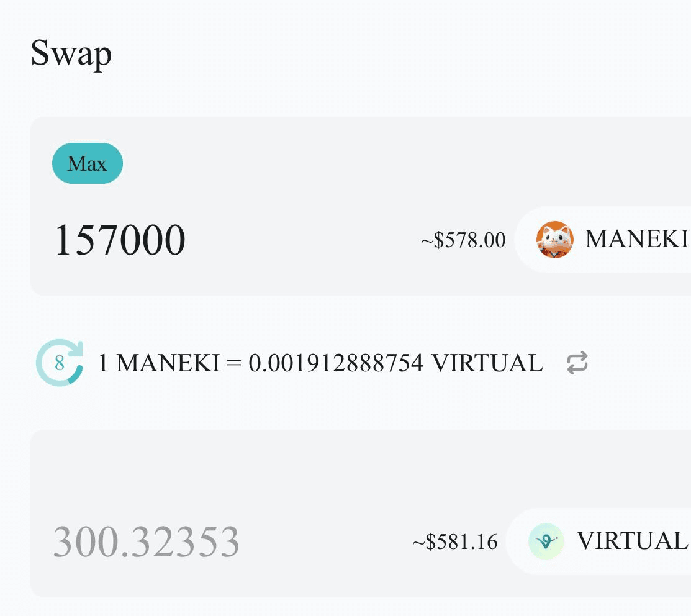This screenshot has width=691, height=616.
Task: Click the 0.001912888754 rate value
Action: (x=336, y=363)
